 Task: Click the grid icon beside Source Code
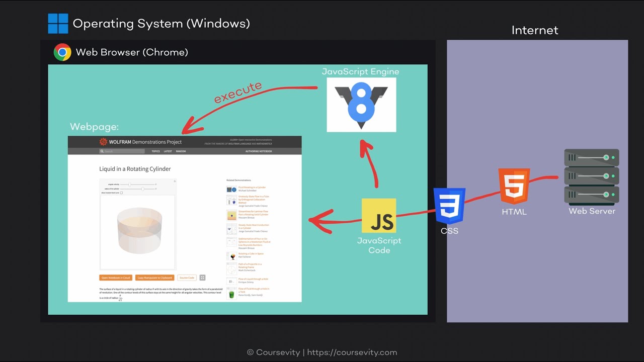(202, 278)
